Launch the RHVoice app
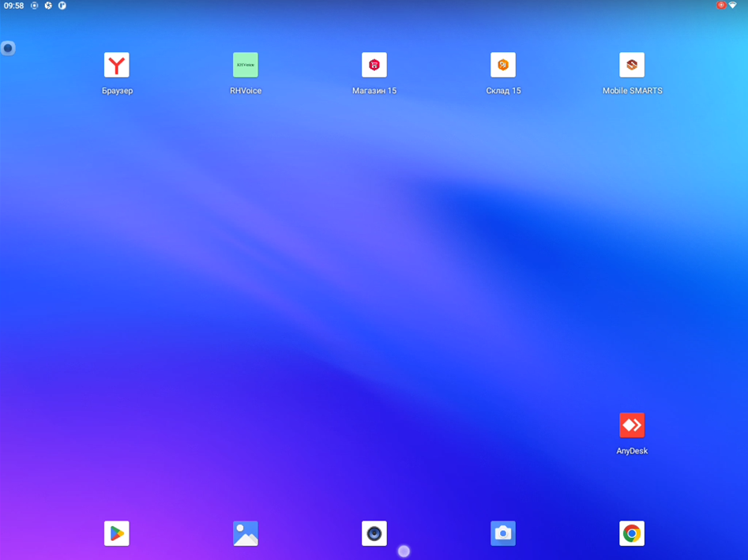This screenshot has height=560, width=748. (246, 66)
